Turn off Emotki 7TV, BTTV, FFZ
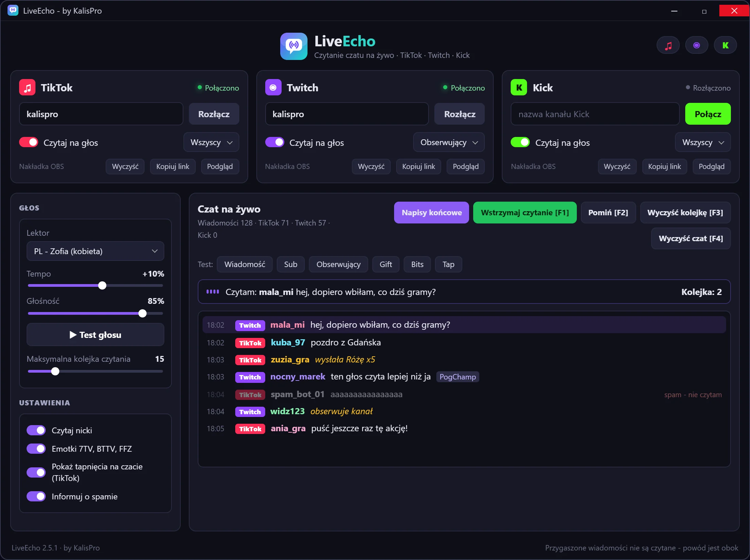 (x=36, y=449)
